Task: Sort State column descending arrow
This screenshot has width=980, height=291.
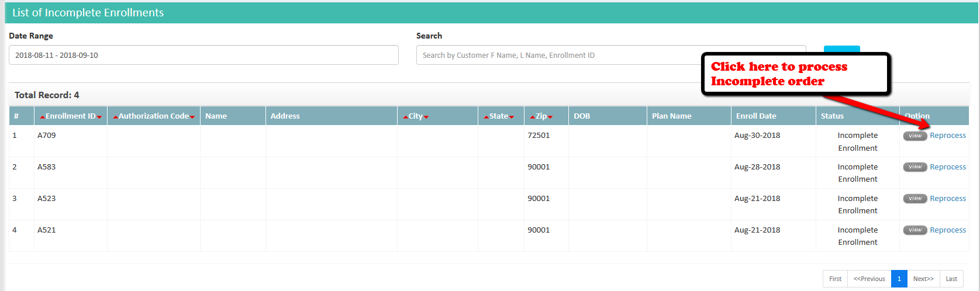Action: click(x=512, y=117)
